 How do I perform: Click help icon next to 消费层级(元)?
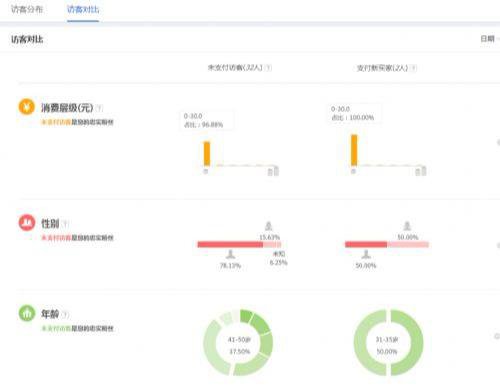tap(99, 108)
